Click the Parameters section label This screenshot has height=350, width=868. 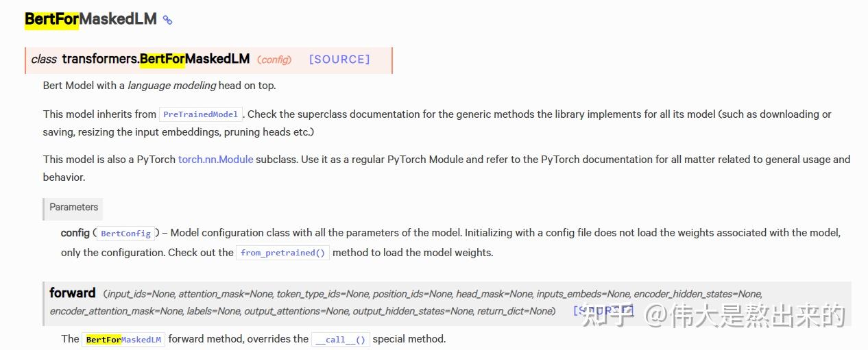73,207
